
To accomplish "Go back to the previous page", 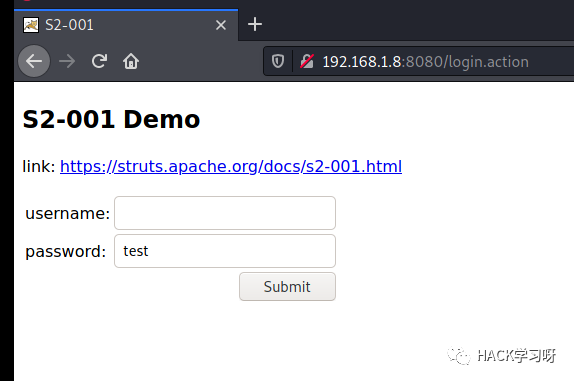I will (34, 61).
